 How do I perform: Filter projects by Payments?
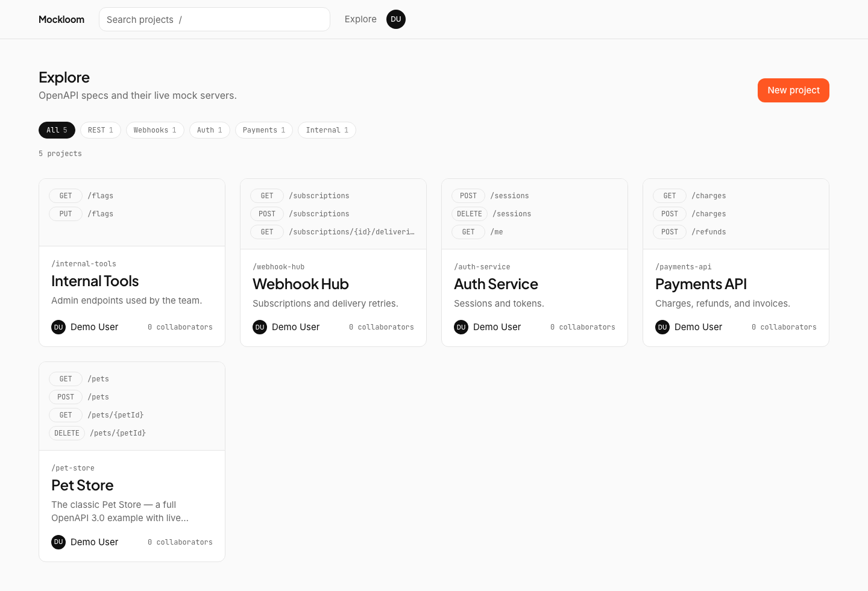point(264,130)
